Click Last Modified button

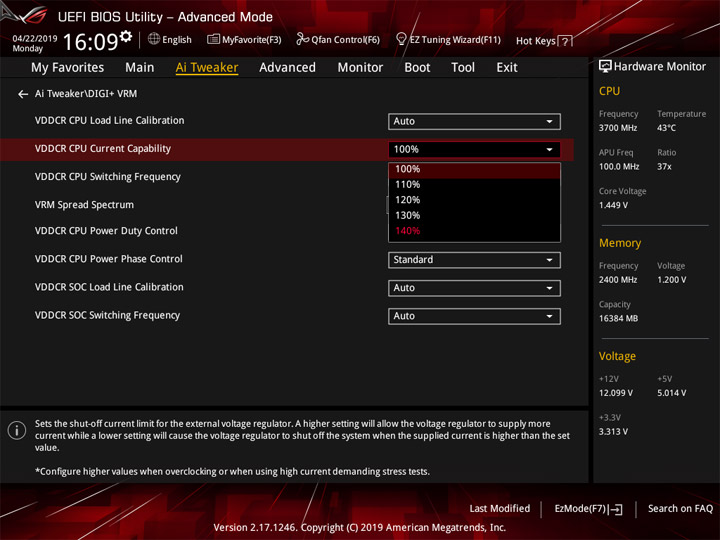[500, 508]
